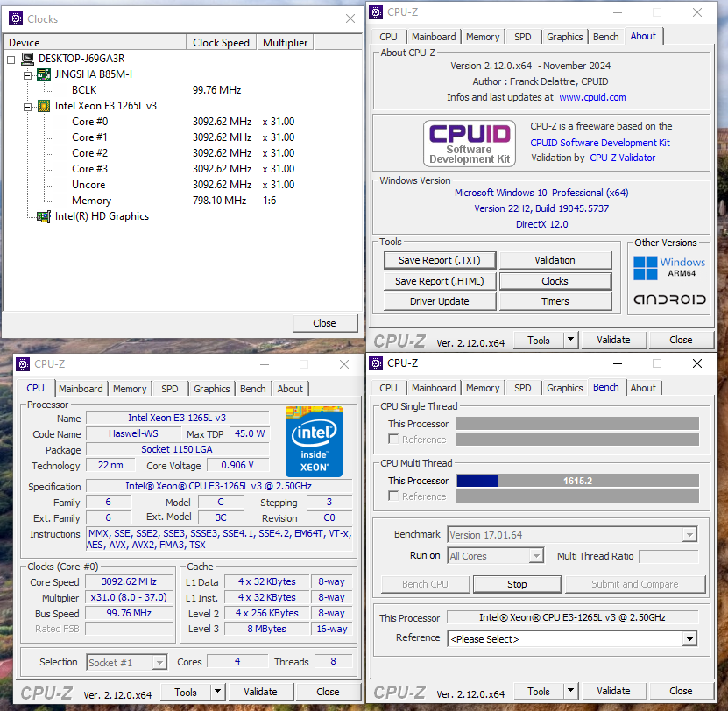Open the Tools dropdown arrow in About window
728x711 pixels.
pos(570,341)
